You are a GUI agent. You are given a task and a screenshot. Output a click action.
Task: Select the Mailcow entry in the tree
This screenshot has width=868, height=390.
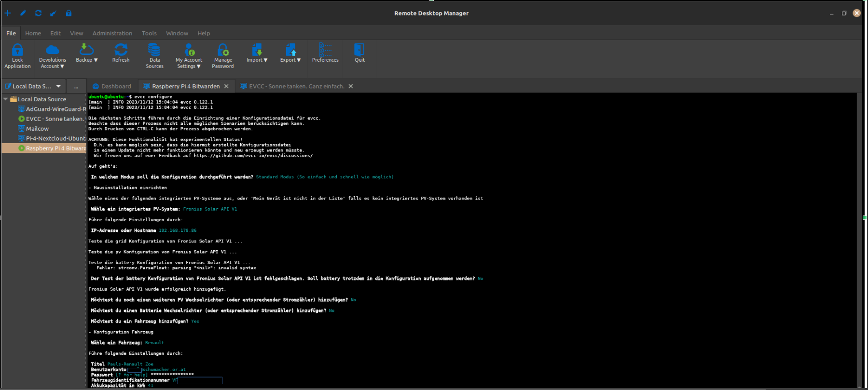click(x=37, y=129)
